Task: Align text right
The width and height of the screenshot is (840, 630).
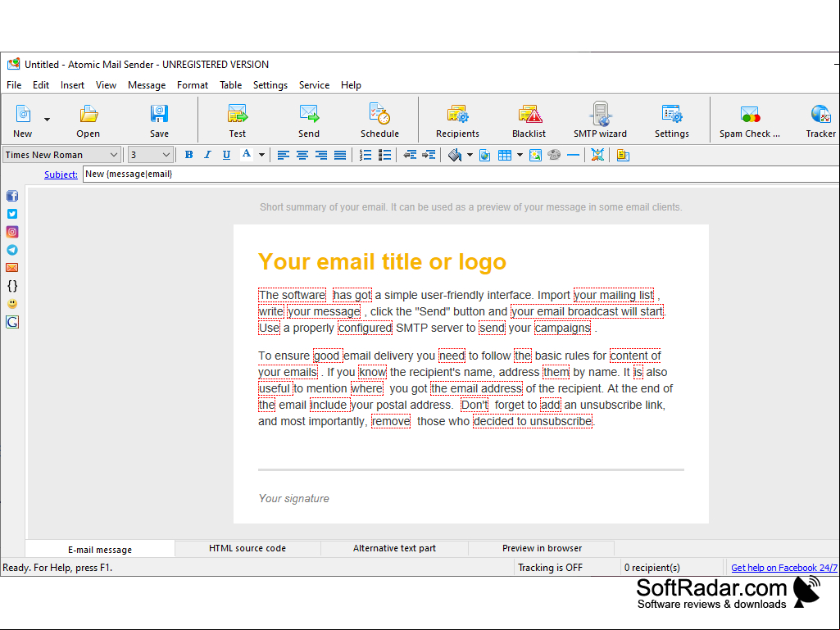Action: [x=321, y=156]
